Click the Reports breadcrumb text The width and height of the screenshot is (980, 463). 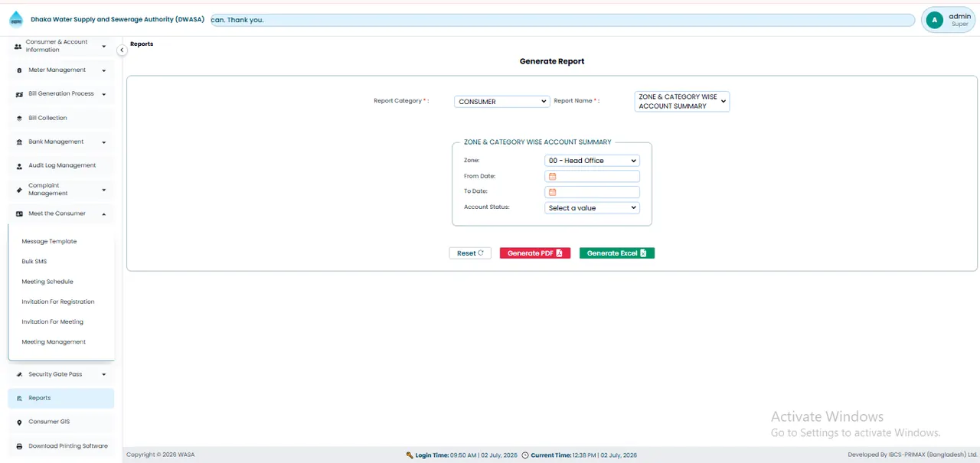click(x=142, y=44)
